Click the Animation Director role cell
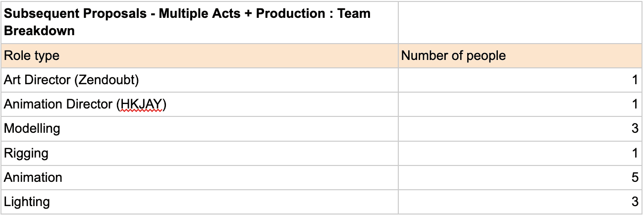Viewport: 644px width, 215px height. 199,105
